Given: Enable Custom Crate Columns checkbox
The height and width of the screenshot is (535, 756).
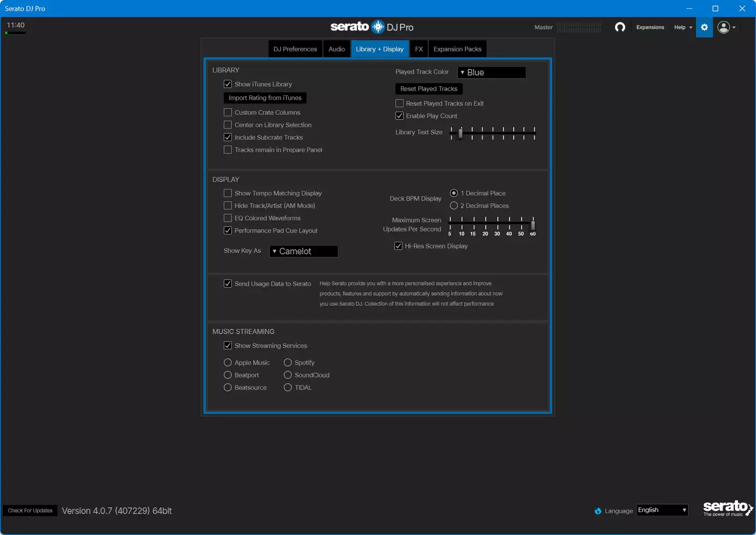Looking at the screenshot, I should (228, 112).
